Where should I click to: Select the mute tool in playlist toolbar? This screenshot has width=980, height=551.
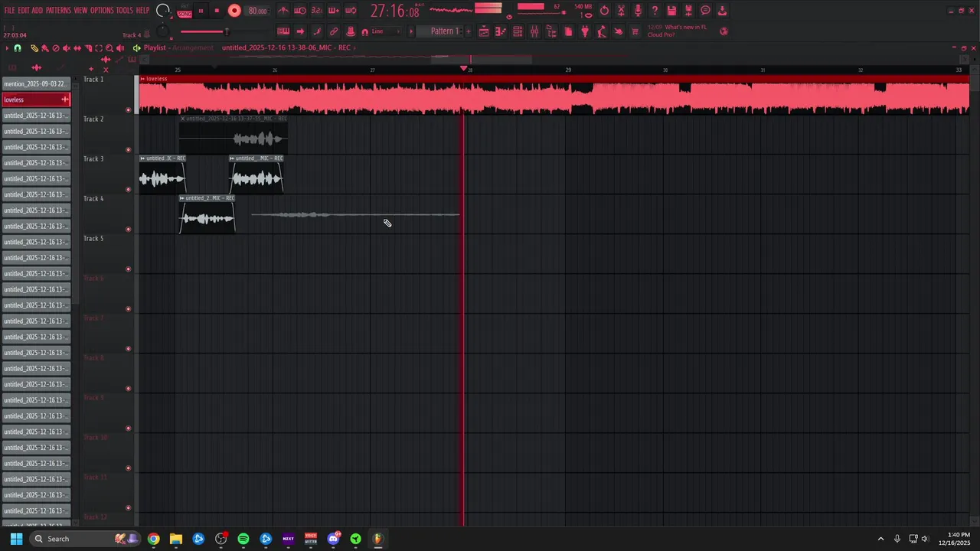click(67, 48)
